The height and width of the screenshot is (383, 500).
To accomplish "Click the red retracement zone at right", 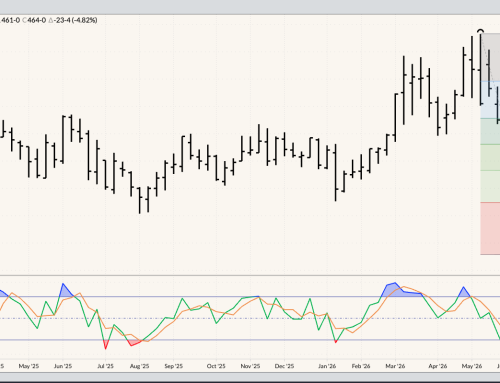I will pyautogui.click(x=490, y=228).
